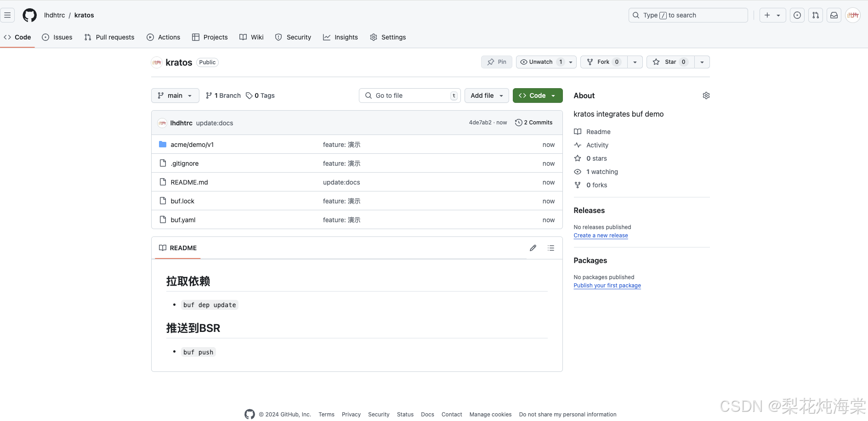This screenshot has height=421, width=868.
Task: Click Publish your first package
Action: pyautogui.click(x=607, y=286)
